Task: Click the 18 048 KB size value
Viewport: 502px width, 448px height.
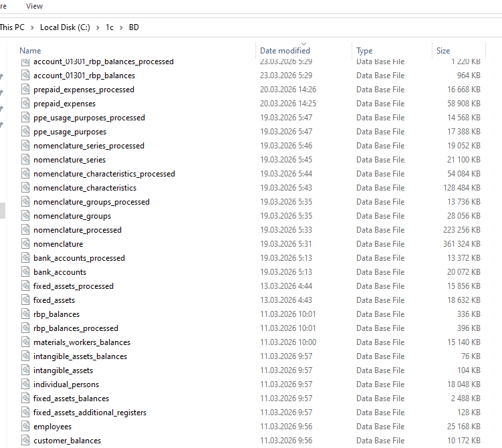Action: (464, 384)
